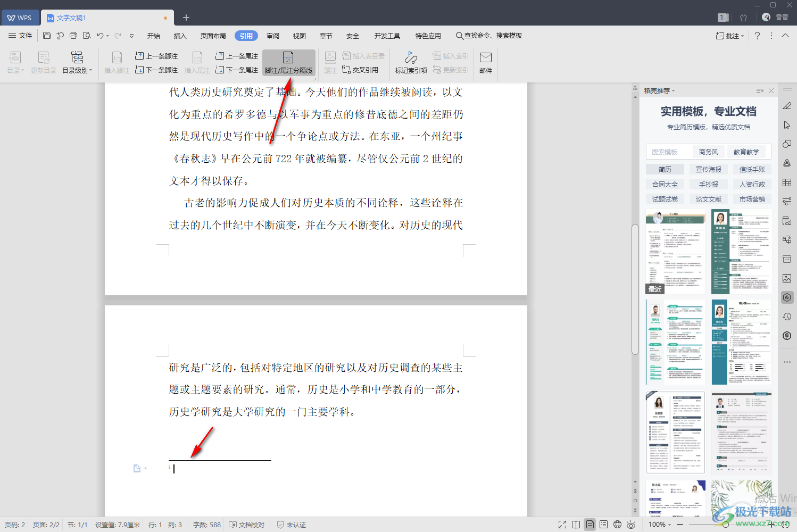The height and width of the screenshot is (532, 797).
Task: Close the 稻壳推荐 side panel
Action: pyautogui.click(x=771, y=90)
